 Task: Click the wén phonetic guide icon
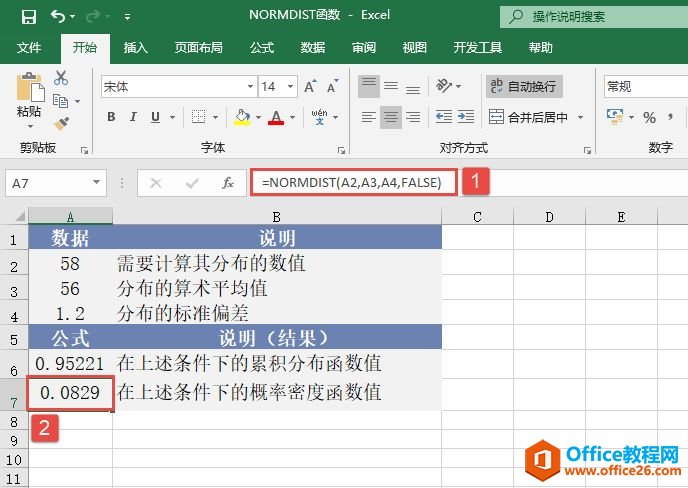click(x=319, y=117)
